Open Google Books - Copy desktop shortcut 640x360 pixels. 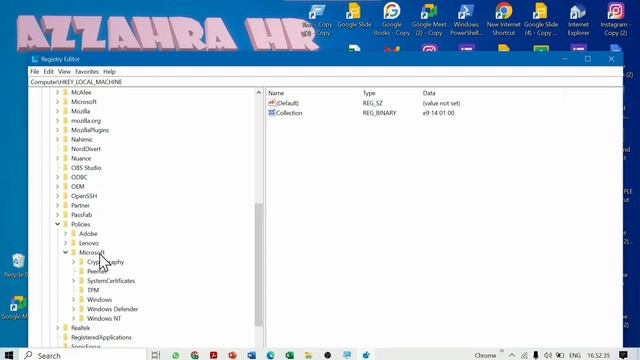391,19
